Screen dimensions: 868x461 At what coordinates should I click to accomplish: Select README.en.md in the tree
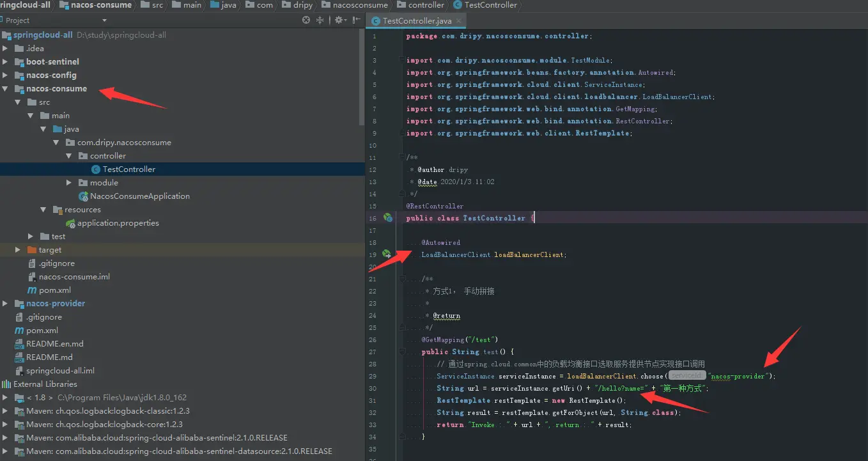click(x=55, y=344)
